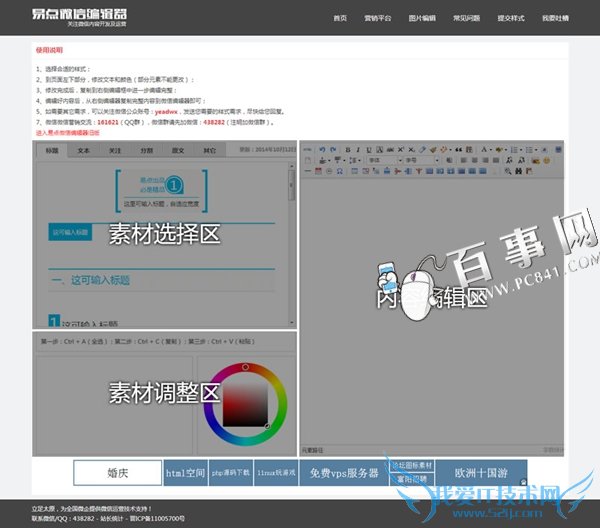600x528 pixels.
Task: Open special characters omega icon
Action: (x=340, y=171)
